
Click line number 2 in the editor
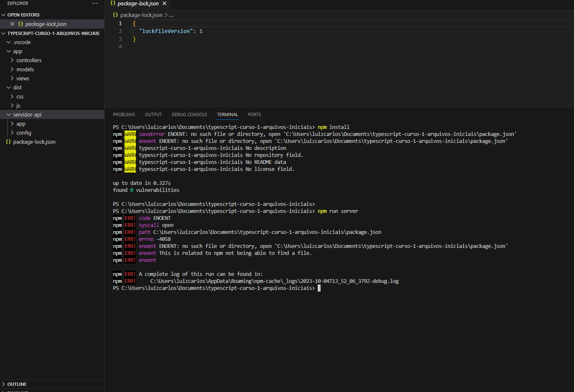click(120, 31)
